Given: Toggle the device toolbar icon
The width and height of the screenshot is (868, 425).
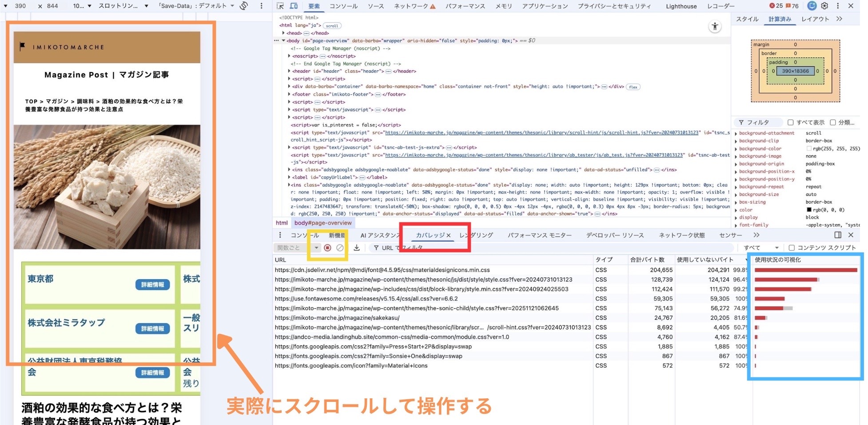Looking at the screenshot, I should (x=294, y=6).
